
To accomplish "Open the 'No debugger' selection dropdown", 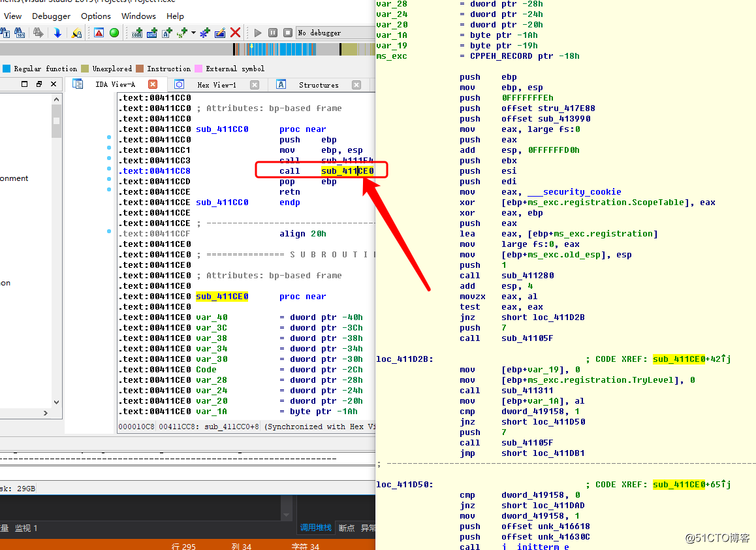I will pos(336,33).
